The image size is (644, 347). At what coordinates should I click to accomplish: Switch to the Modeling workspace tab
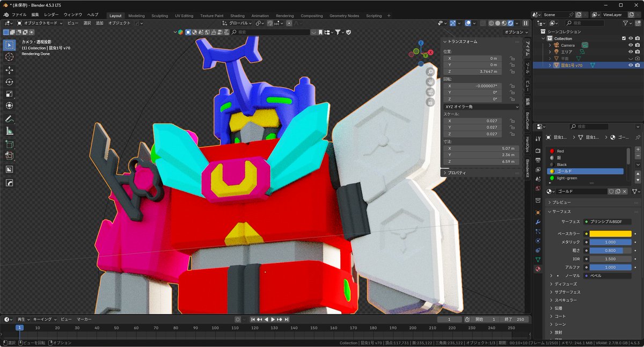(136, 16)
